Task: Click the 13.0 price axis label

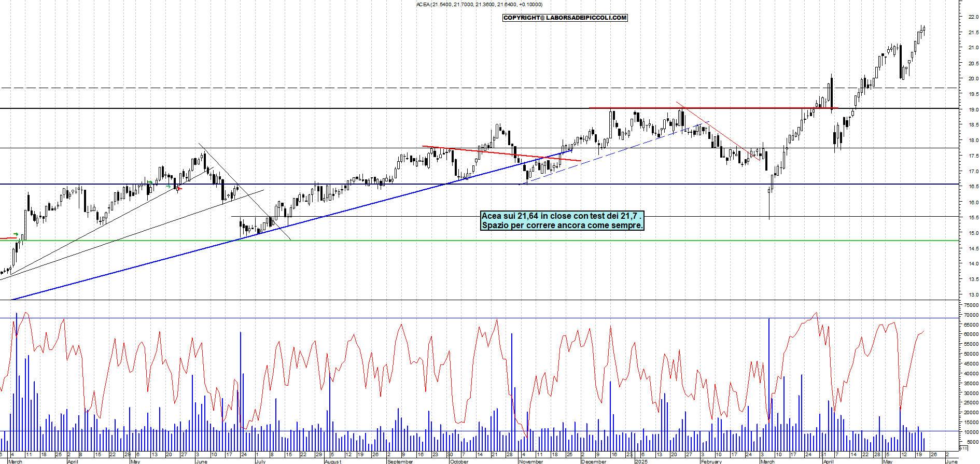Action: tap(973, 295)
